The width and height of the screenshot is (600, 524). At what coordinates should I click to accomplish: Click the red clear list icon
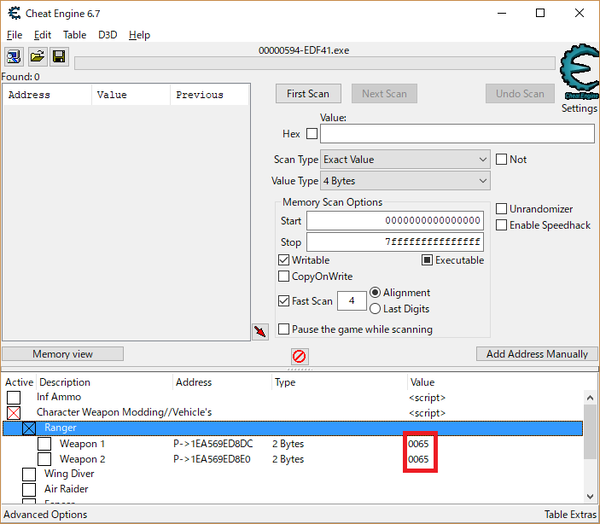pyautogui.click(x=299, y=356)
